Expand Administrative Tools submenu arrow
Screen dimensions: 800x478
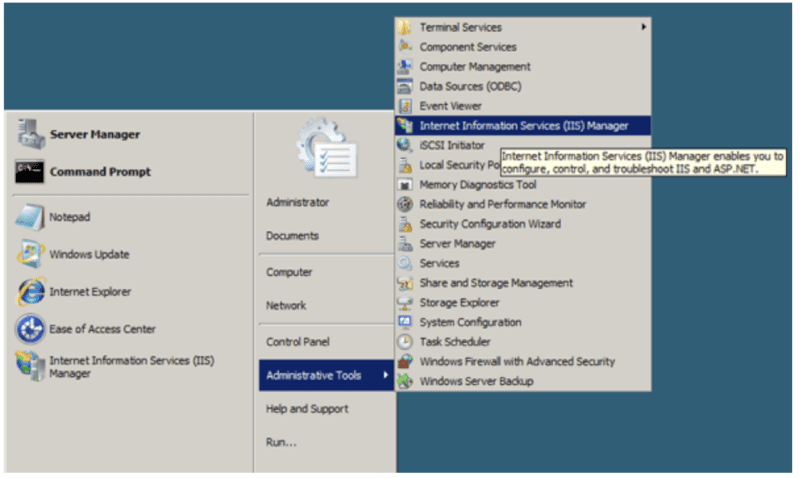click(385, 375)
